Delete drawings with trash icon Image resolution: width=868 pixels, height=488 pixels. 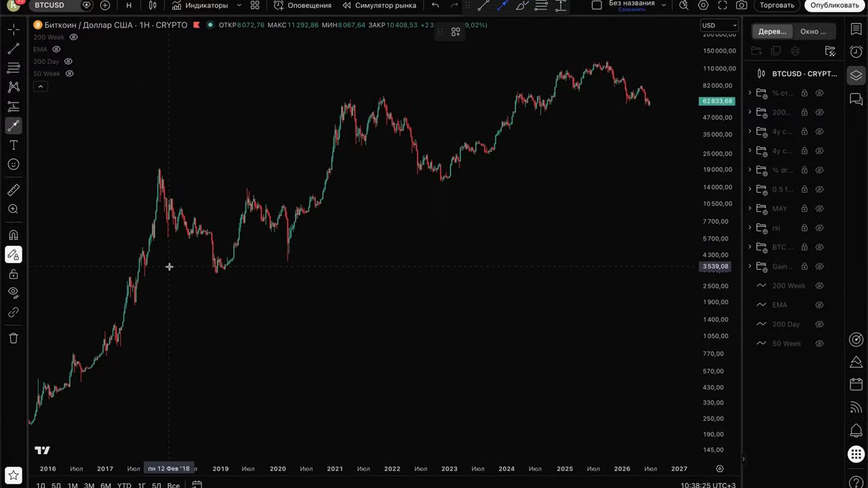pos(14,338)
